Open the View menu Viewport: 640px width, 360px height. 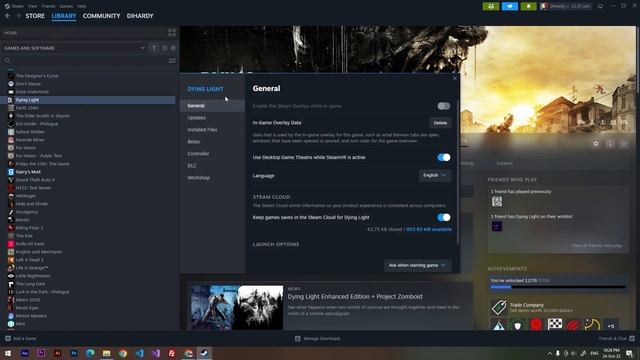[32, 6]
